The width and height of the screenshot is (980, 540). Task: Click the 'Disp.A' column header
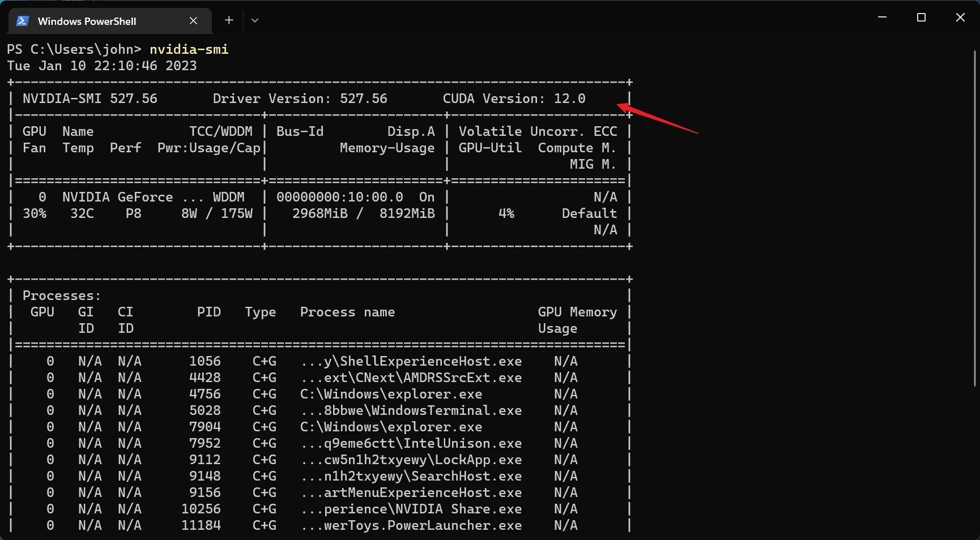coord(411,131)
